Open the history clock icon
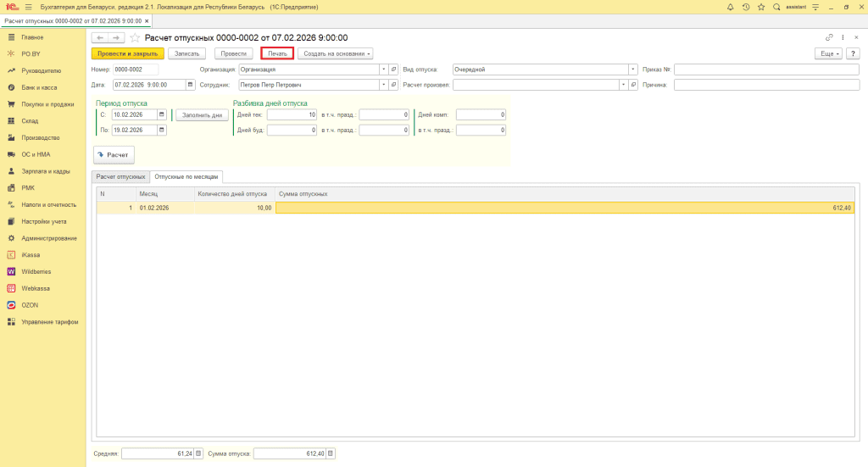Image resolution: width=868 pixels, height=467 pixels. (x=745, y=7)
